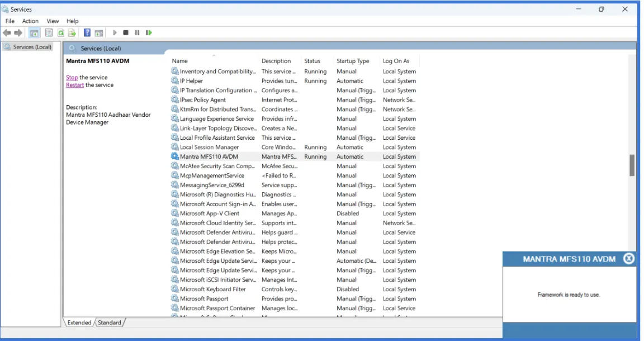The height and width of the screenshot is (341, 644).
Task: Click the Show/Hide Console Tree toolbar icon
Action: coord(34,33)
